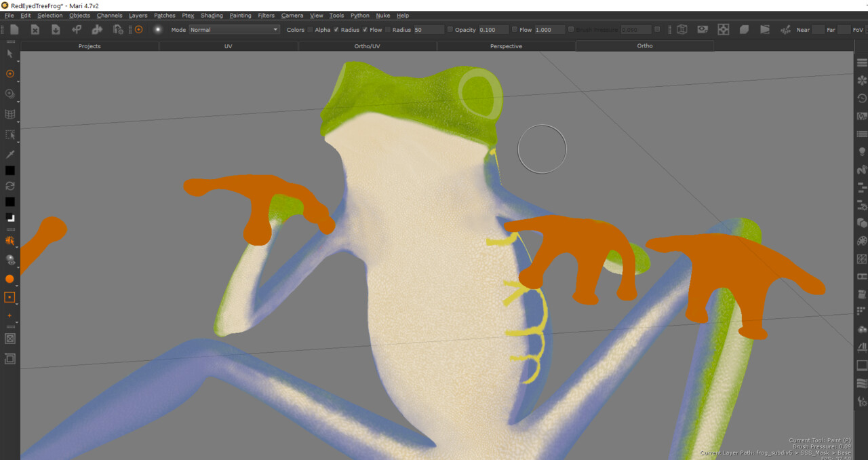Open the Filters menu
The image size is (868, 460).
coord(266,16)
